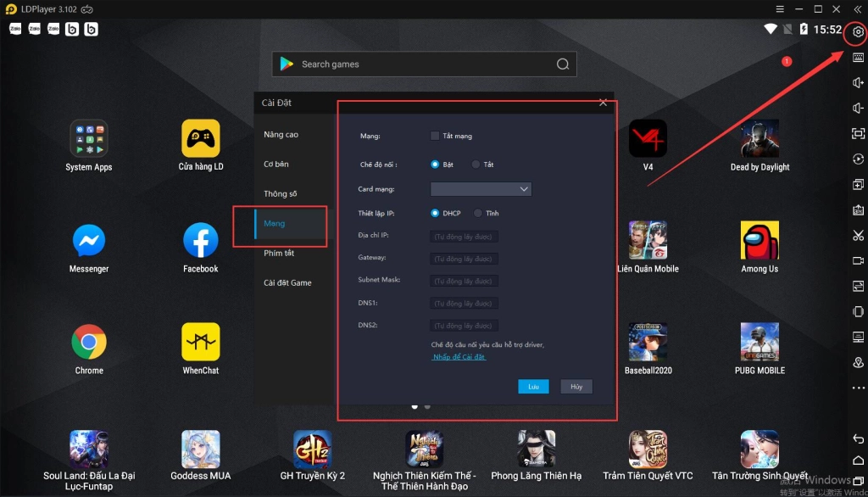Screen dimensions: 868x497
Task: Open the LDPlayer title bar hamburger menu
Action: pyautogui.click(x=779, y=8)
